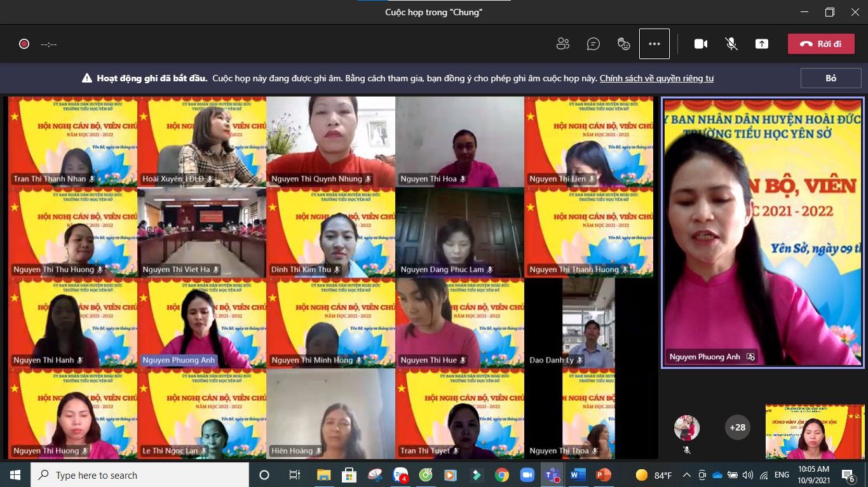This screenshot has width=868, height=487.
Task: Open the More actions ellipsis menu
Action: pyautogui.click(x=654, y=44)
